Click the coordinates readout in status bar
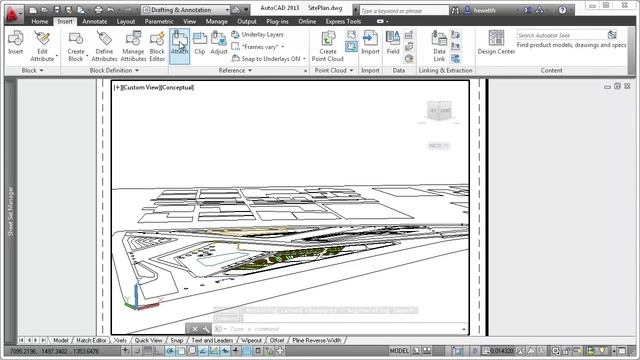 pyautogui.click(x=54, y=351)
